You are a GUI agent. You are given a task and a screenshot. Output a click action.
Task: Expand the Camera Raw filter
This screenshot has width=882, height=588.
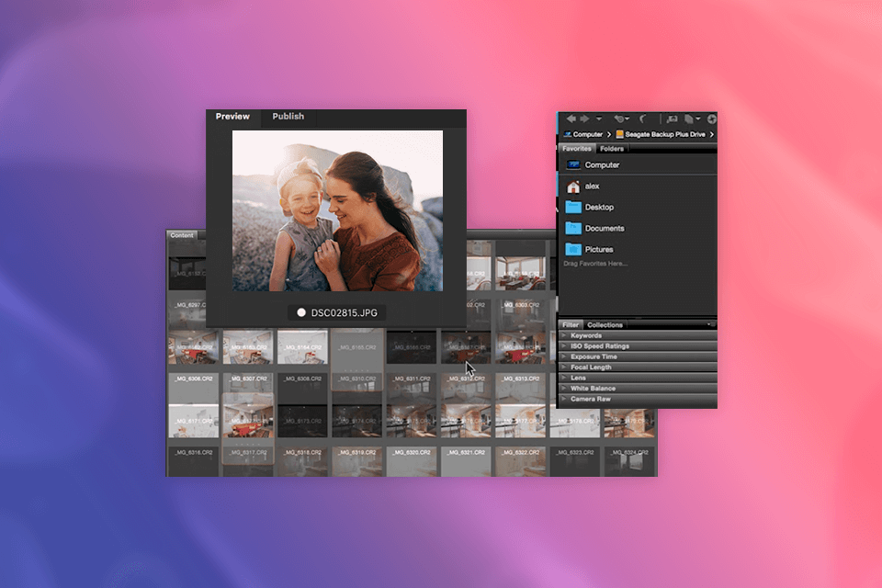coord(638,399)
